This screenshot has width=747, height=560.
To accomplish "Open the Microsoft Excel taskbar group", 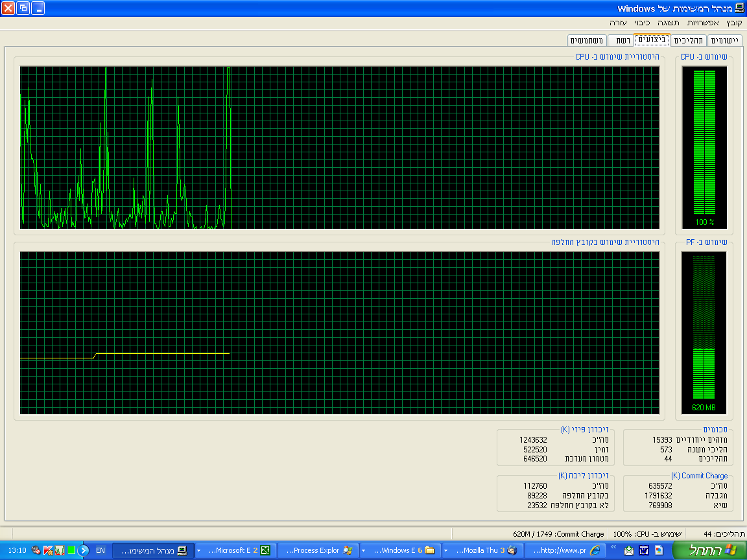I will pos(237,550).
